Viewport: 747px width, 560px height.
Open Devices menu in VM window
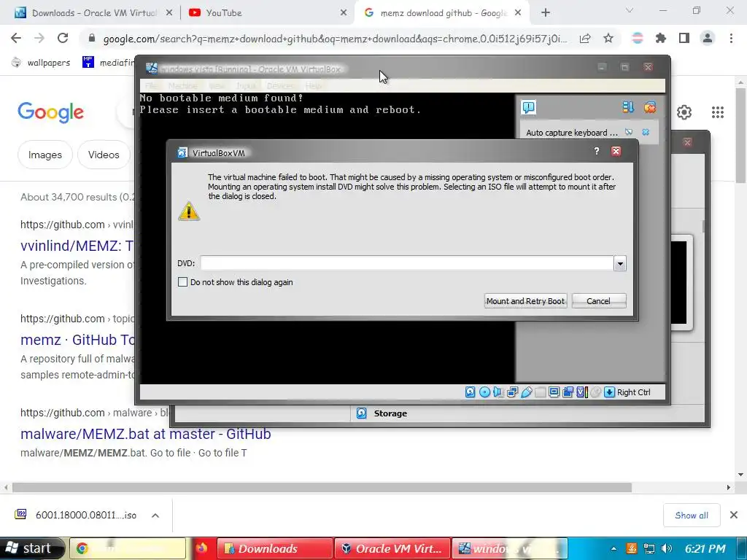279,86
